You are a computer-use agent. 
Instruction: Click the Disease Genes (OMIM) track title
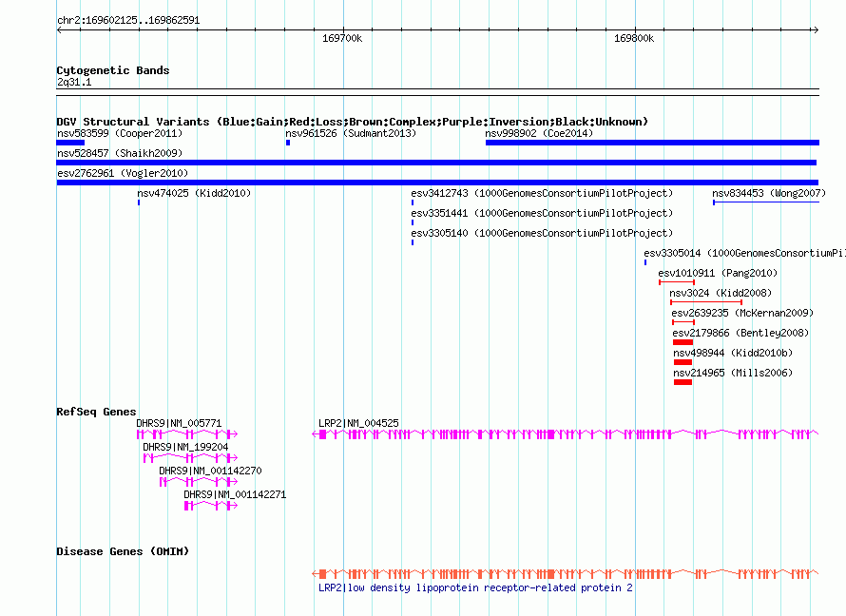123,551
